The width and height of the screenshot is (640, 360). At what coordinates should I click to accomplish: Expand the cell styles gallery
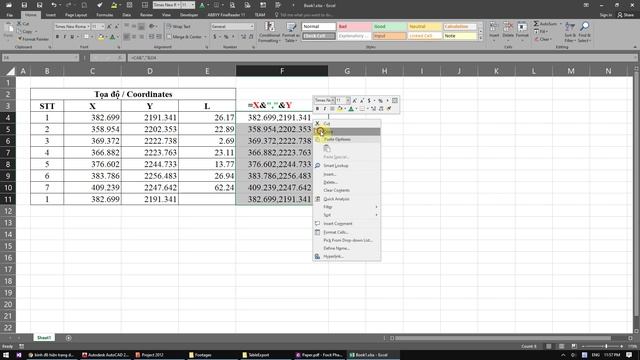480,38
